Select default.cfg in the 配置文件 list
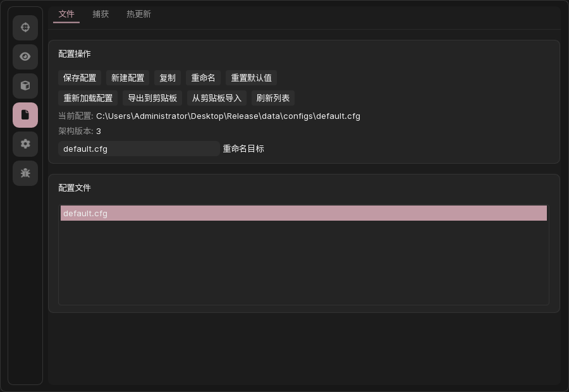This screenshot has height=392, width=569. [x=303, y=213]
